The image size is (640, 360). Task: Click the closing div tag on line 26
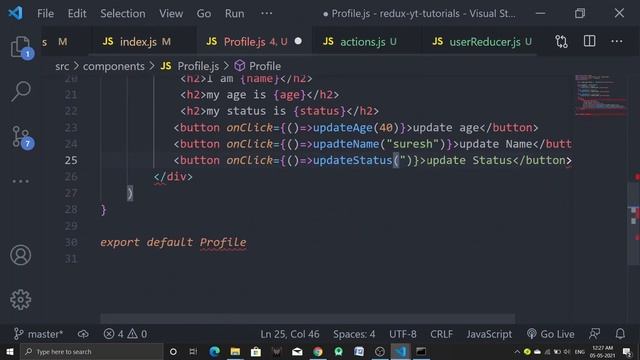(x=173, y=176)
